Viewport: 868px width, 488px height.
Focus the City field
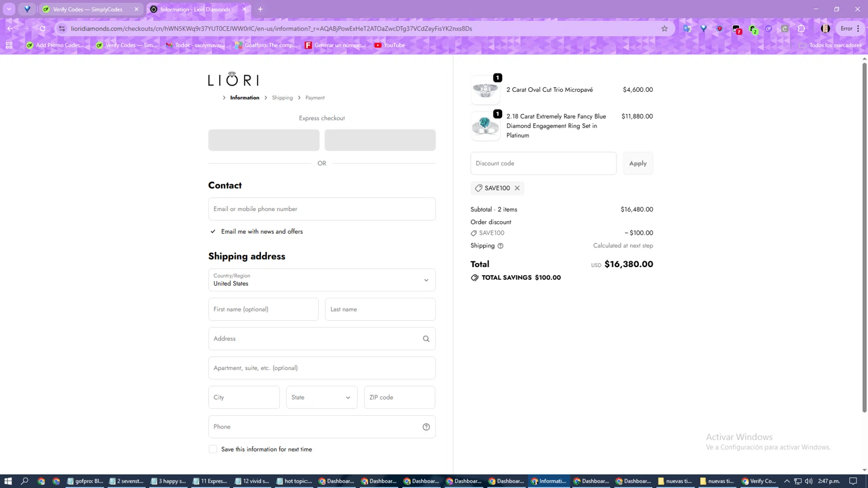[244, 397]
